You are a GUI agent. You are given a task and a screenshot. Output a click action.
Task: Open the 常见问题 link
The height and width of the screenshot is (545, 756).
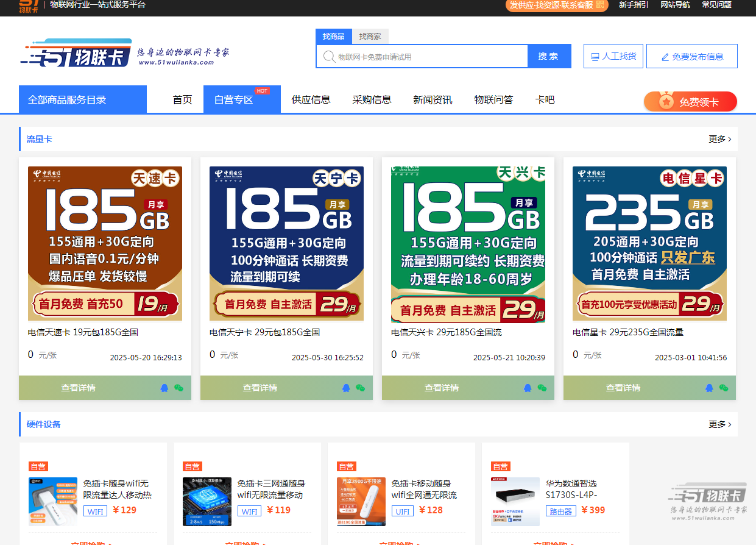(x=717, y=5)
